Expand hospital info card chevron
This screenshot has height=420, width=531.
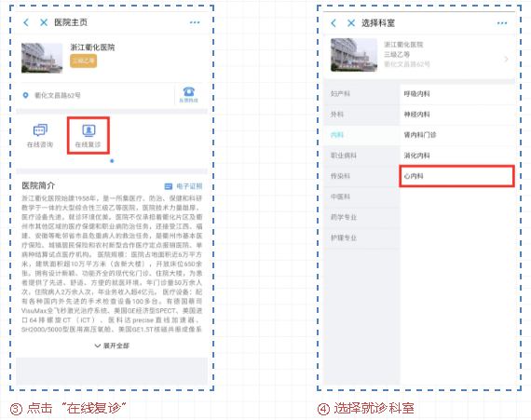[506, 60]
